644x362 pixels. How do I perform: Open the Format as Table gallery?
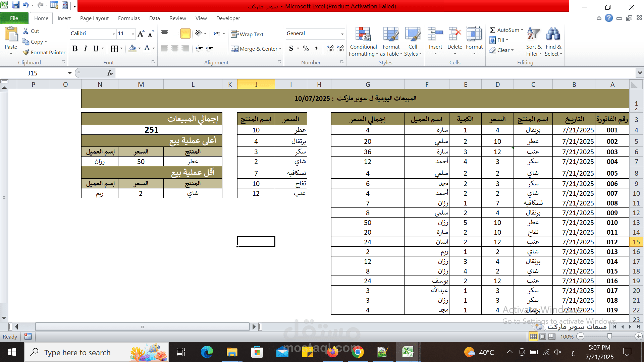point(391,35)
